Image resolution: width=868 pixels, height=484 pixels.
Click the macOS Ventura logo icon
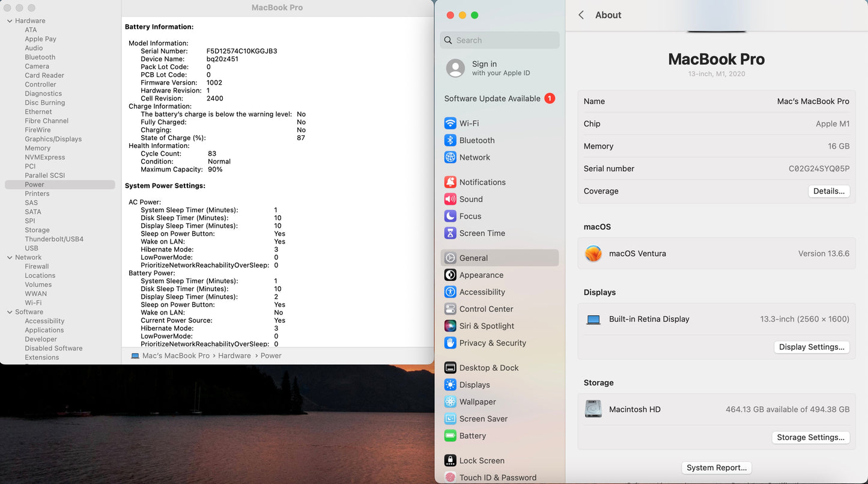pyautogui.click(x=593, y=254)
